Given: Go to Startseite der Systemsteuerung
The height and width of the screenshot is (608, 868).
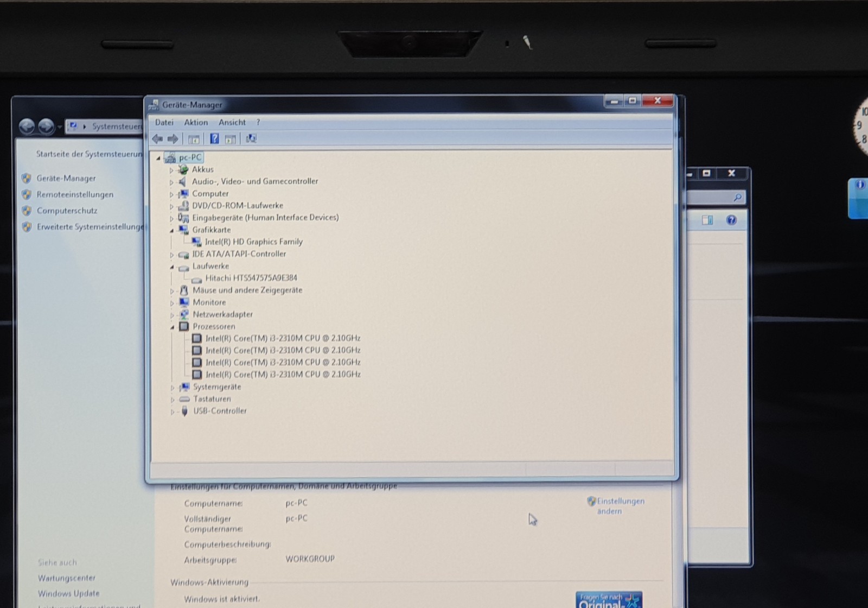Looking at the screenshot, I should tap(90, 154).
